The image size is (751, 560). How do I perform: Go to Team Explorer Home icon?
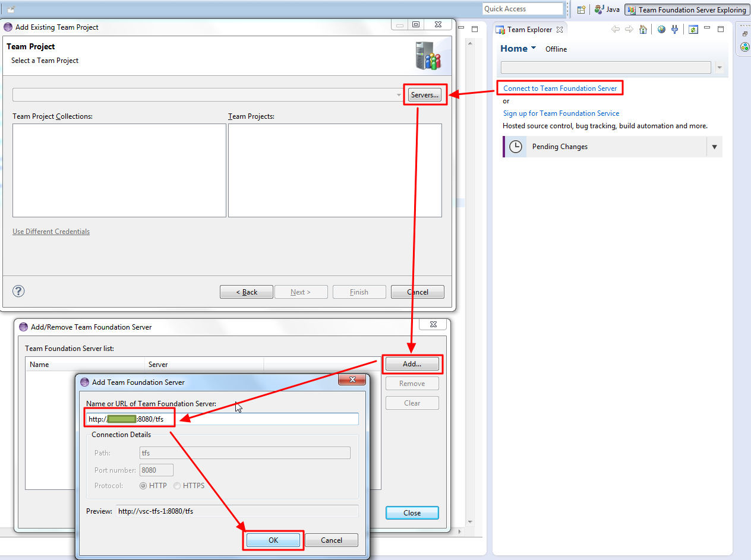[643, 29]
